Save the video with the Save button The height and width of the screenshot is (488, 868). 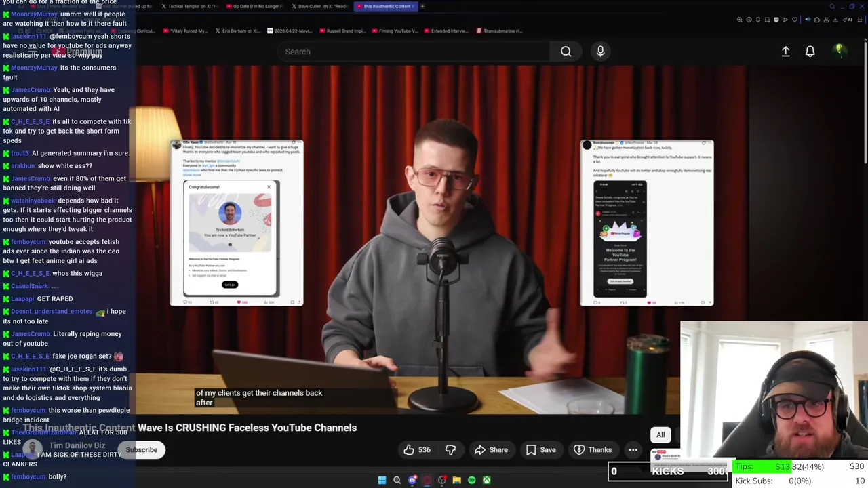[x=540, y=449]
